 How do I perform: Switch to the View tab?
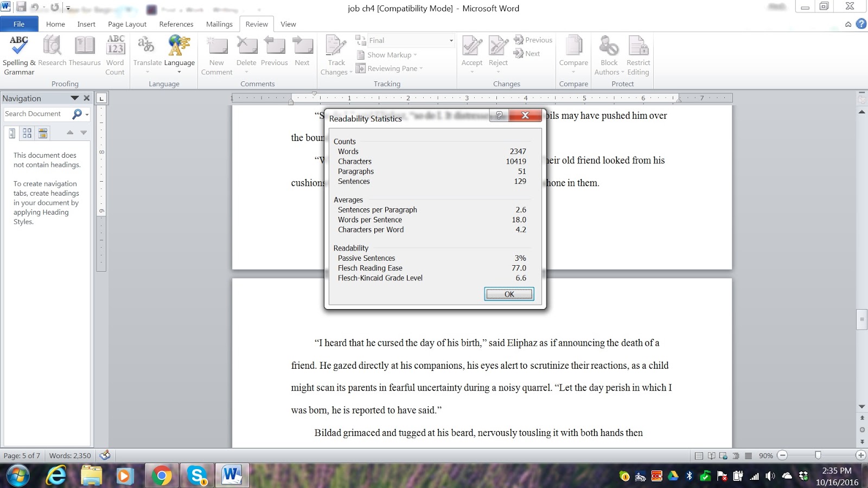click(x=288, y=24)
